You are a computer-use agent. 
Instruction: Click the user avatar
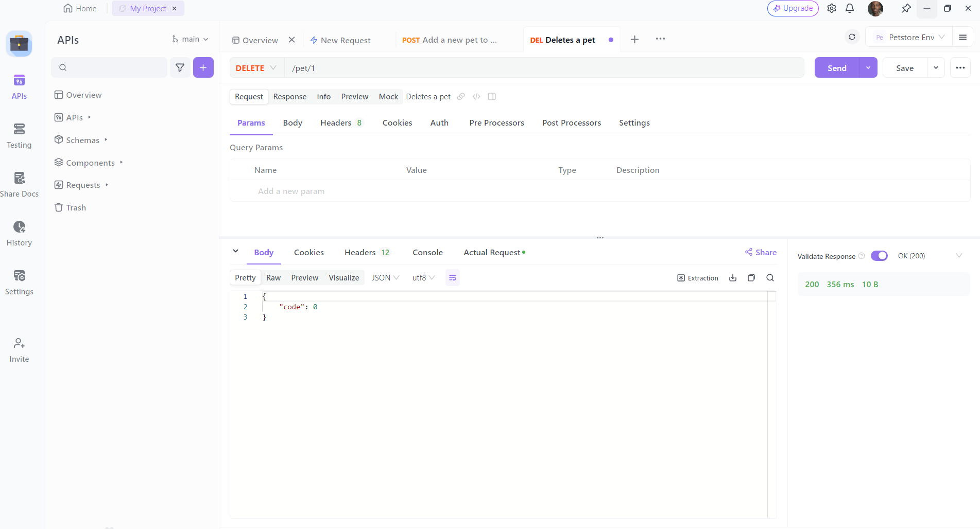pyautogui.click(x=875, y=8)
